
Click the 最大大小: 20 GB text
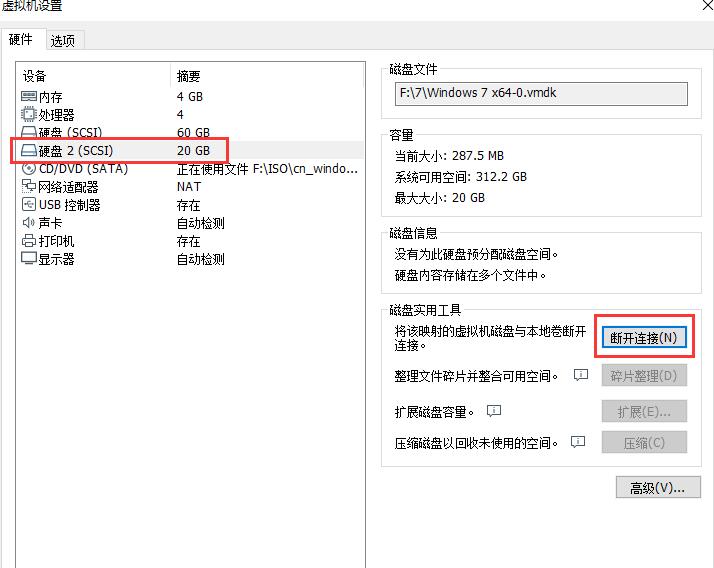(440, 198)
